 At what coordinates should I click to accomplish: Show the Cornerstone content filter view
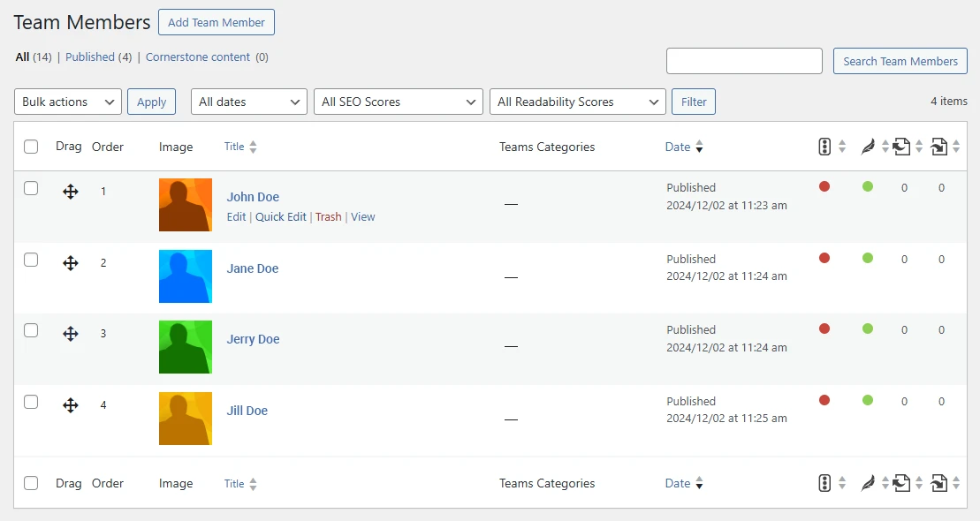(x=198, y=57)
